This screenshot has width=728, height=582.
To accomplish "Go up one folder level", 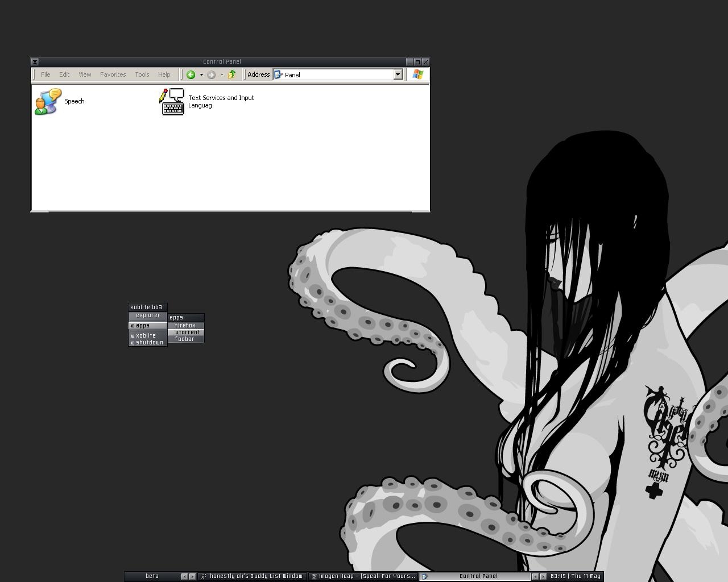I will click(x=232, y=74).
